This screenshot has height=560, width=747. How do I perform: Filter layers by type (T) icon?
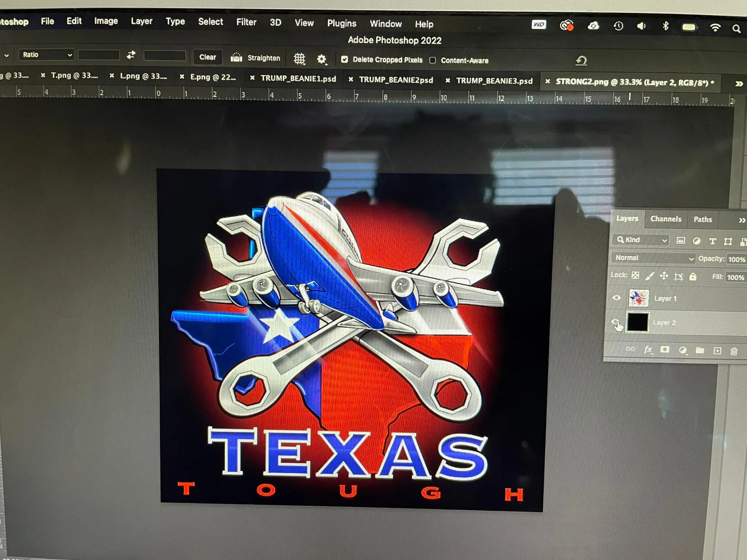(712, 241)
